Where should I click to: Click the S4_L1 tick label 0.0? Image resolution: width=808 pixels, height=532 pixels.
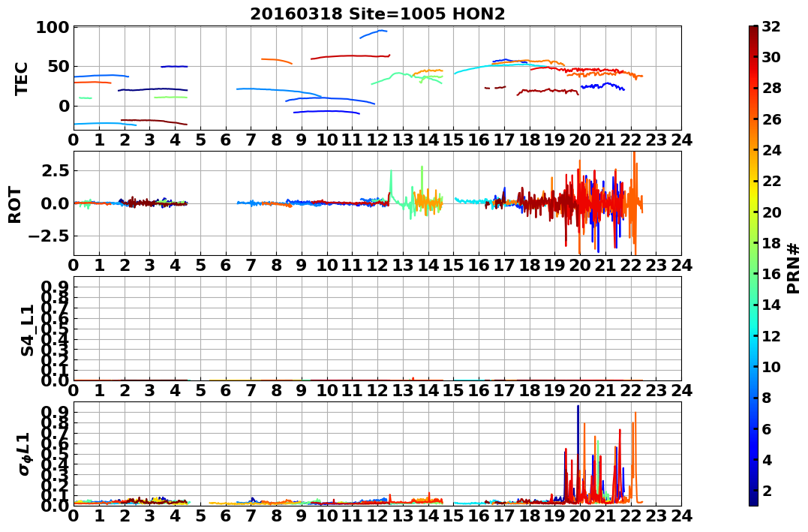click(55, 380)
